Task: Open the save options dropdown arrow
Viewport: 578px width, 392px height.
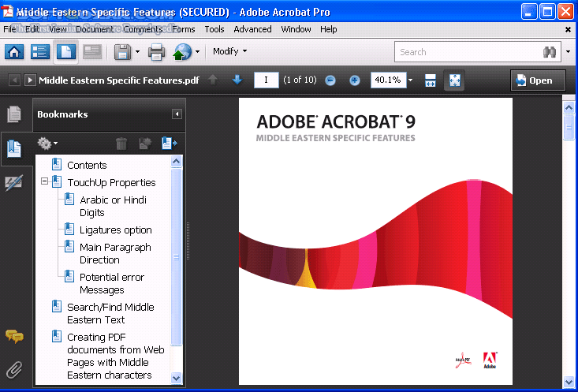Action: 137,51
